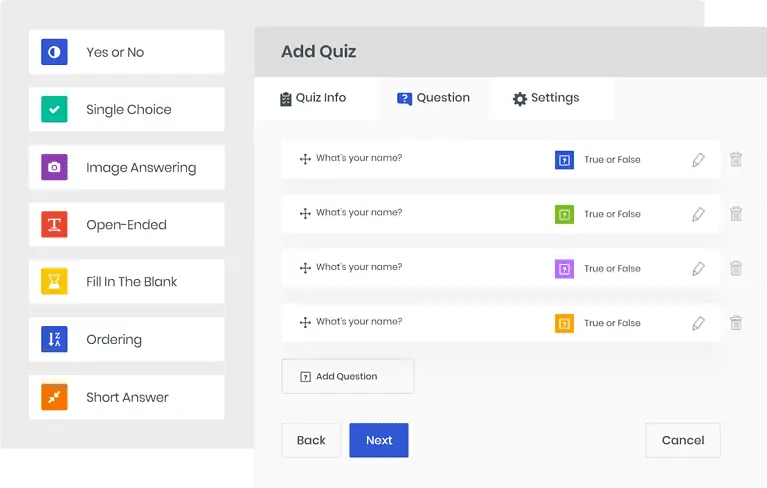767x488 pixels.
Task: Go back with the Back button
Action: [x=311, y=440]
